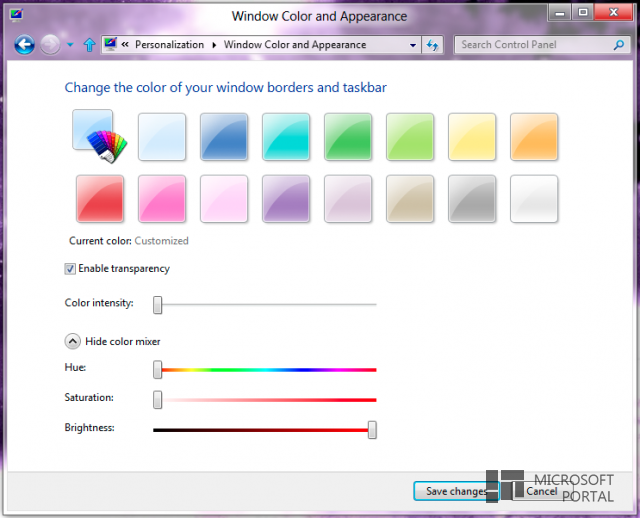Open the recent pages dropdown arrow
The image size is (640, 518).
click(70, 45)
